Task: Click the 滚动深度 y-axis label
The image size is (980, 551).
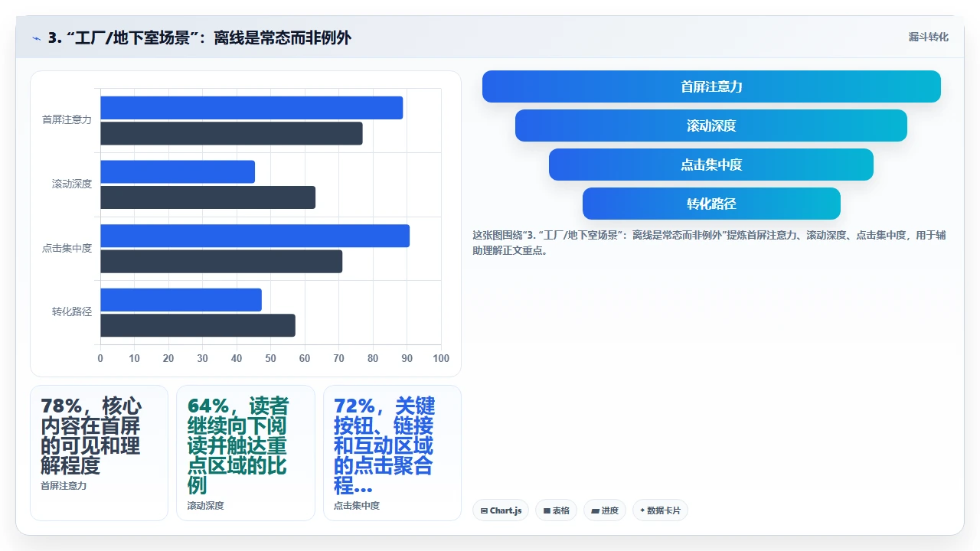Action: pyautogui.click(x=72, y=184)
